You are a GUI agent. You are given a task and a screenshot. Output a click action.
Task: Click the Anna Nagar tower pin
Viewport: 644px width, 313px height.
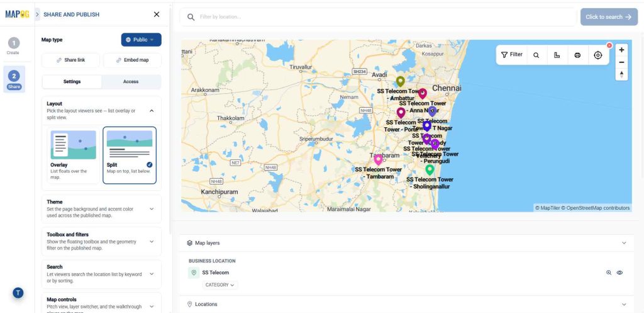[x=422, y=94]
